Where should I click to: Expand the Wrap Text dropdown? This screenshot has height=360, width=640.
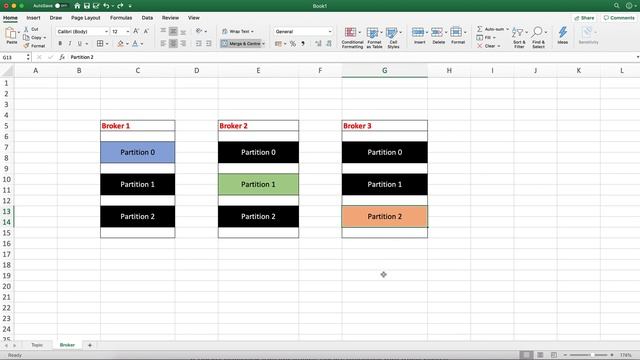pyautogui.click(x=252, y=31)
